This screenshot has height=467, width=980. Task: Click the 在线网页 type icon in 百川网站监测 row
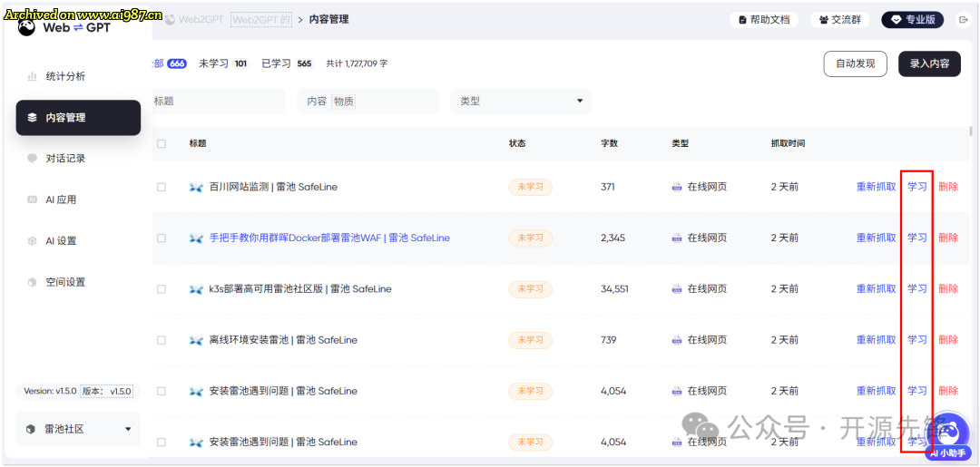[x=677, y=187]
